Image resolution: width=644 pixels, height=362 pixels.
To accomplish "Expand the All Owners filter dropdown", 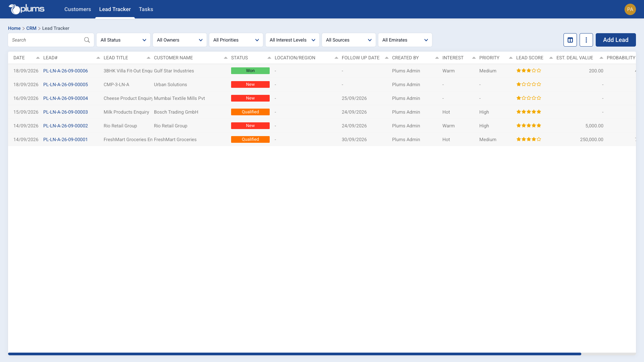I will (180, 40).
